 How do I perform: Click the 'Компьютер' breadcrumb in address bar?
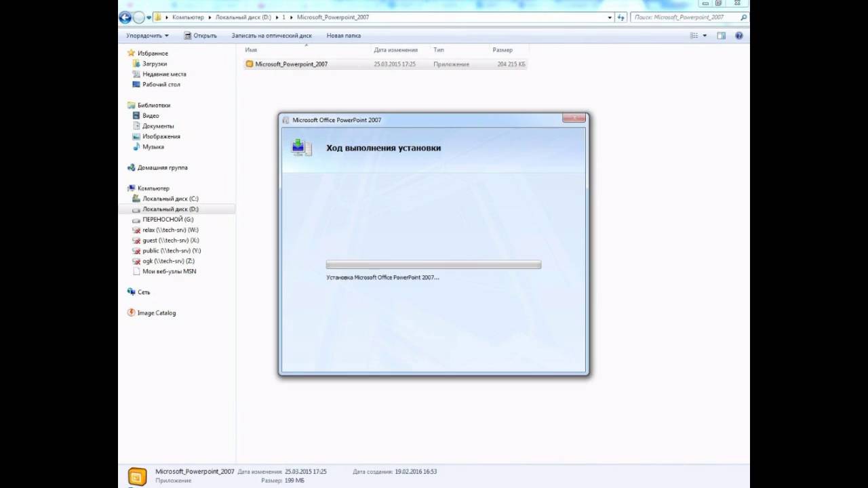[188, 17]
